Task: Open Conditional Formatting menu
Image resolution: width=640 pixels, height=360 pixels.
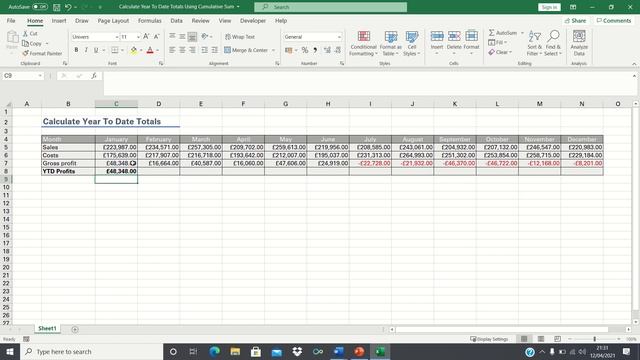Action: (363, 43)
